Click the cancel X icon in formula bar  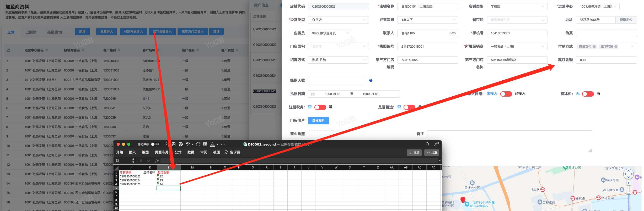coord(141,160)
